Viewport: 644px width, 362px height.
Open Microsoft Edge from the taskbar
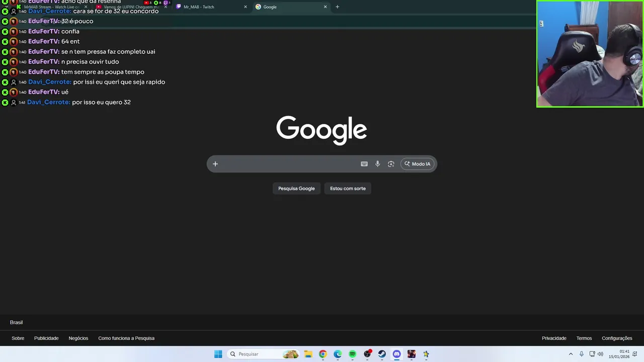pyautogui.click(x=338, y=354)
